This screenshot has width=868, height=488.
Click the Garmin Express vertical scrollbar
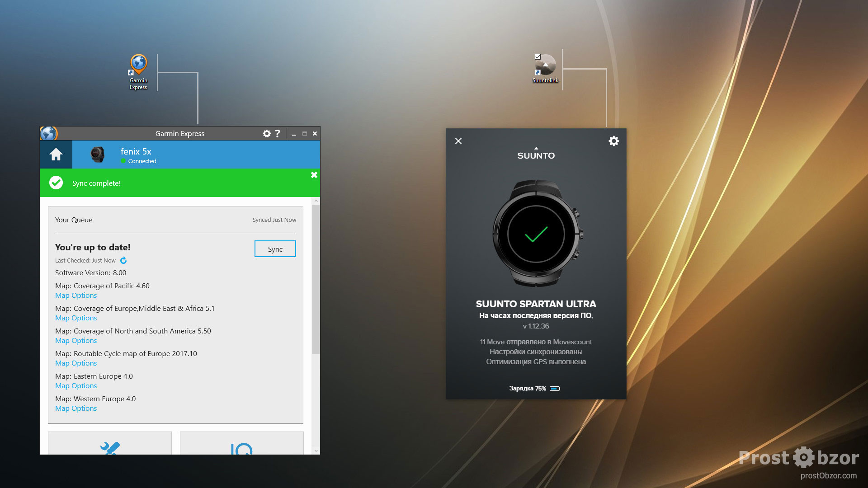point(316,280)
